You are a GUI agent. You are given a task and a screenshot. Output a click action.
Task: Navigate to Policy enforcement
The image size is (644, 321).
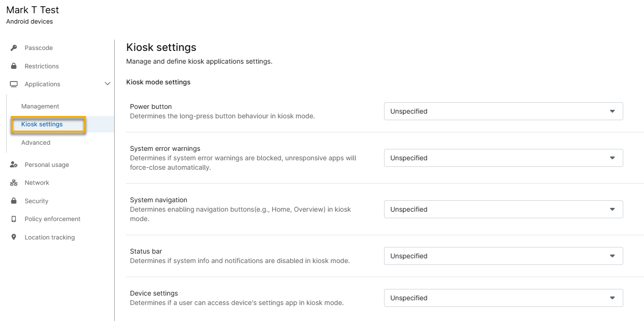(52, 219)
